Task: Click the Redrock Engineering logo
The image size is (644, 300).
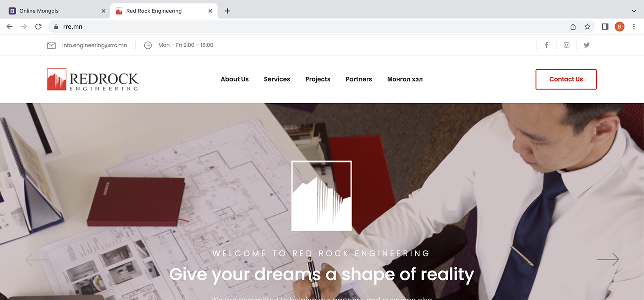Action: pos(93,79)
